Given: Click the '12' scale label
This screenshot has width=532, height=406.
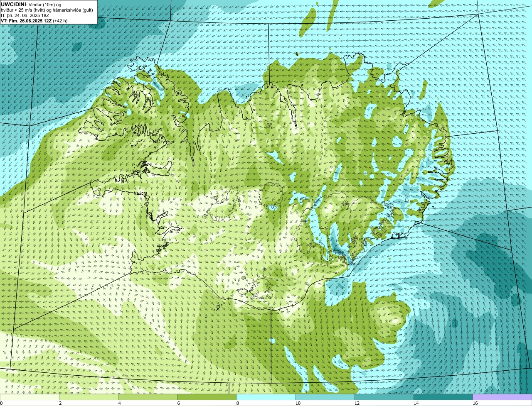Looking at the screenshot, I should 356,403.
